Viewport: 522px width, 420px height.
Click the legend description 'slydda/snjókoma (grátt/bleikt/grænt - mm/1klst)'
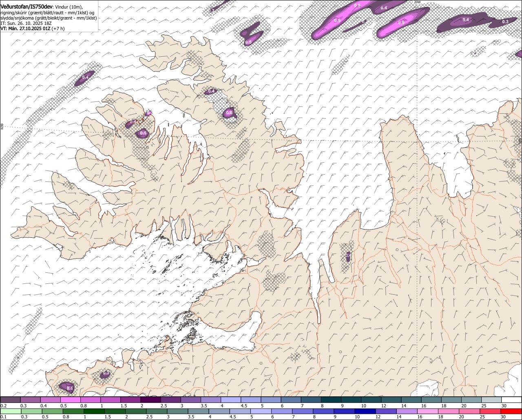[x=49, y=18]
